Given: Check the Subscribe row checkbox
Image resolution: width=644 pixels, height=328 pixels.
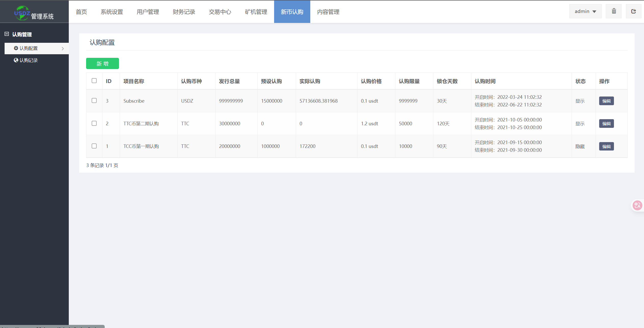Looking at the screenshot, I should point(94,101).
